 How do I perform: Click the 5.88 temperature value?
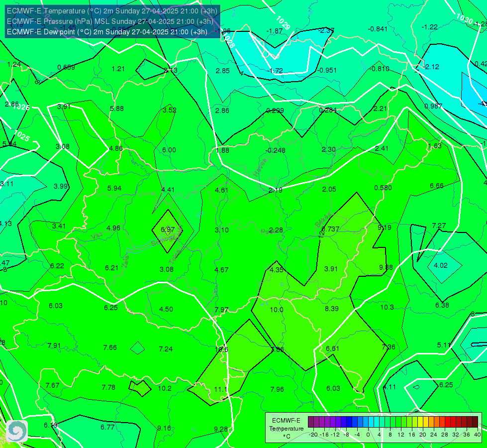coord(117,109)
